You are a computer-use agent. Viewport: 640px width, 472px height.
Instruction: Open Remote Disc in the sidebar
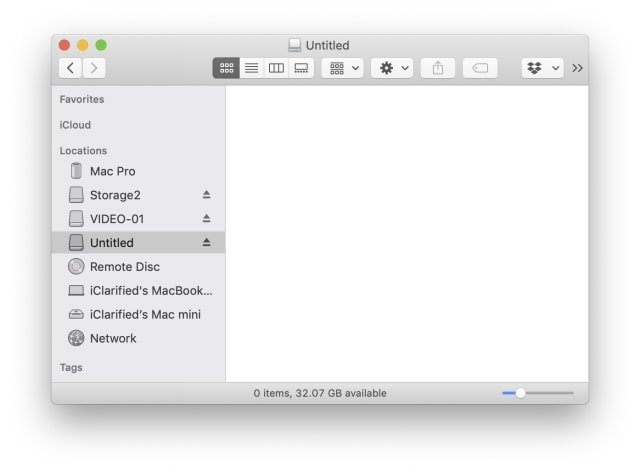pyautogui.click(x=138, y=267)
